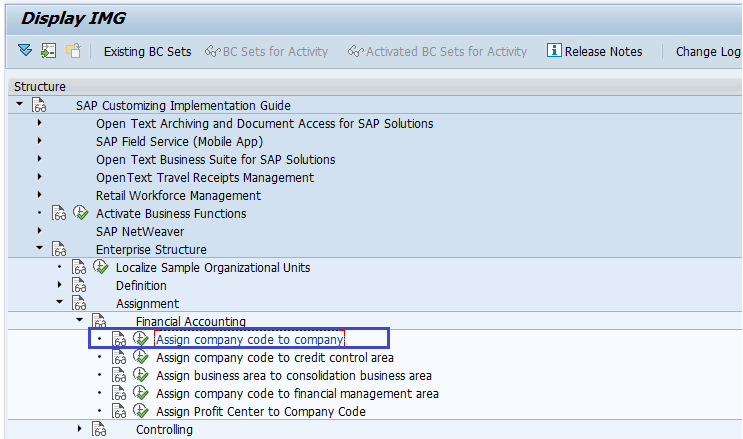This screenshot has width=743, height=439.
Task: Execute Assign company code to credit control area icon
Action: (x=140, y=357)
